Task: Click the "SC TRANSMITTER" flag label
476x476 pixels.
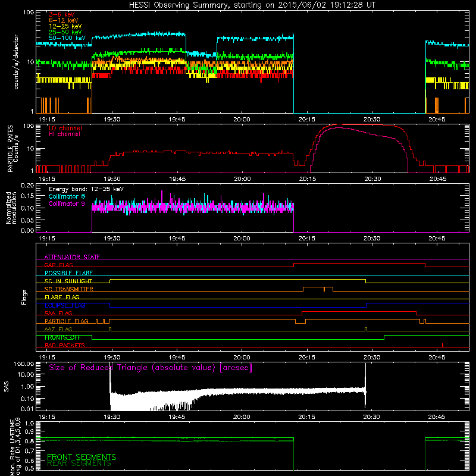Action: click(68, 289)
